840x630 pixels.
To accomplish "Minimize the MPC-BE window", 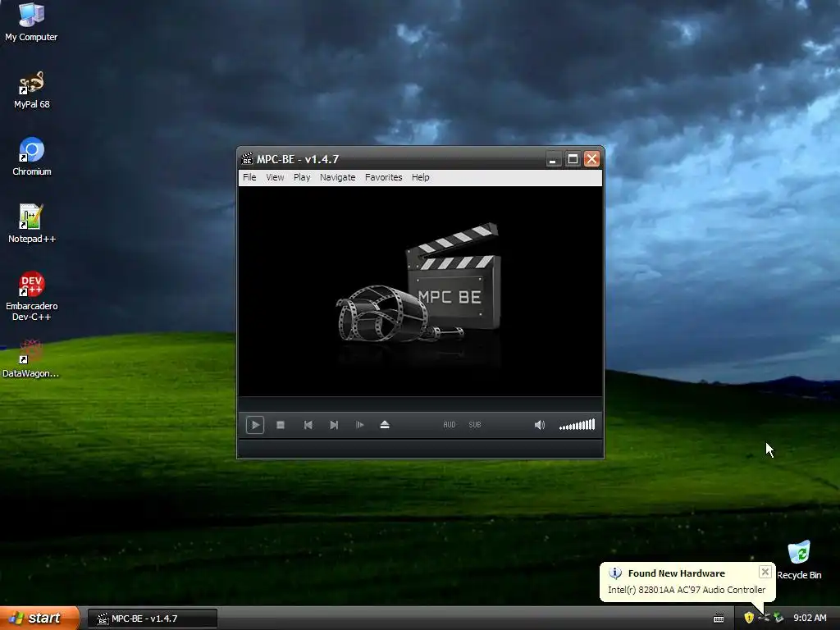I will coord(554,159).
